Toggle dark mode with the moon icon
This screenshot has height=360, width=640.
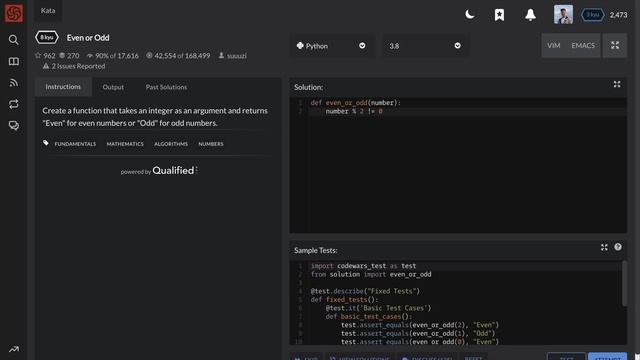click(470, 15)
